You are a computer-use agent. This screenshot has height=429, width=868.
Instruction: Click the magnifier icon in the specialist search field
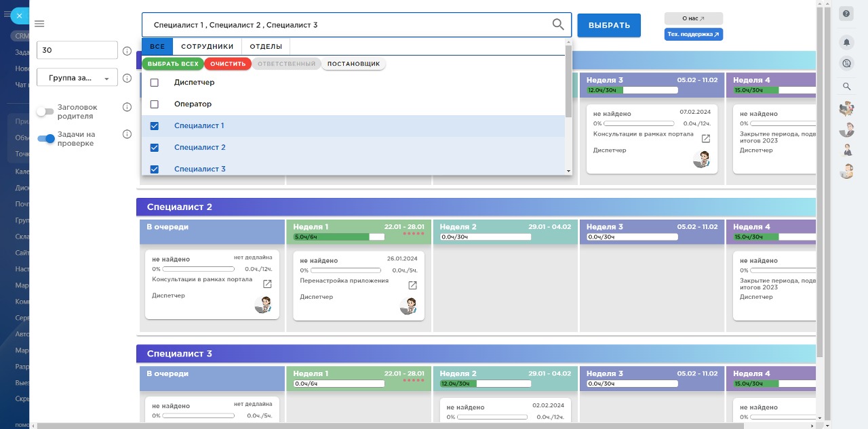558,24
